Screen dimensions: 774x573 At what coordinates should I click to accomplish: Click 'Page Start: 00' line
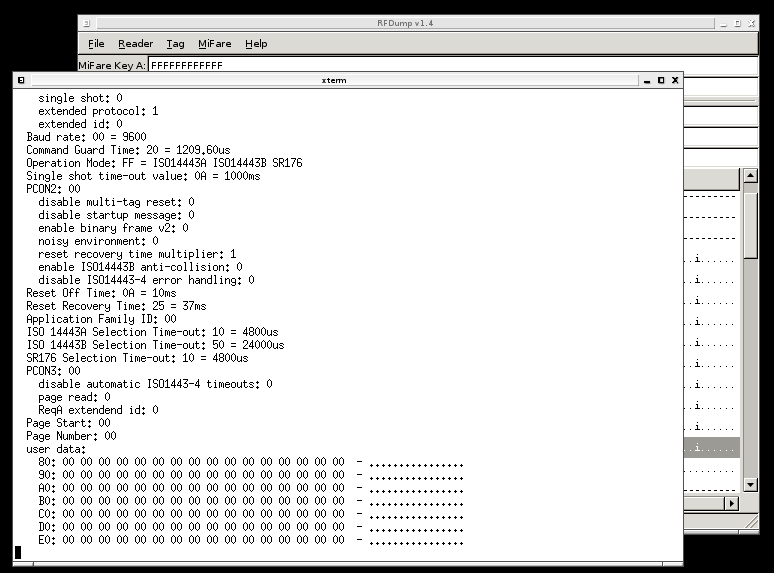point(69,422)
